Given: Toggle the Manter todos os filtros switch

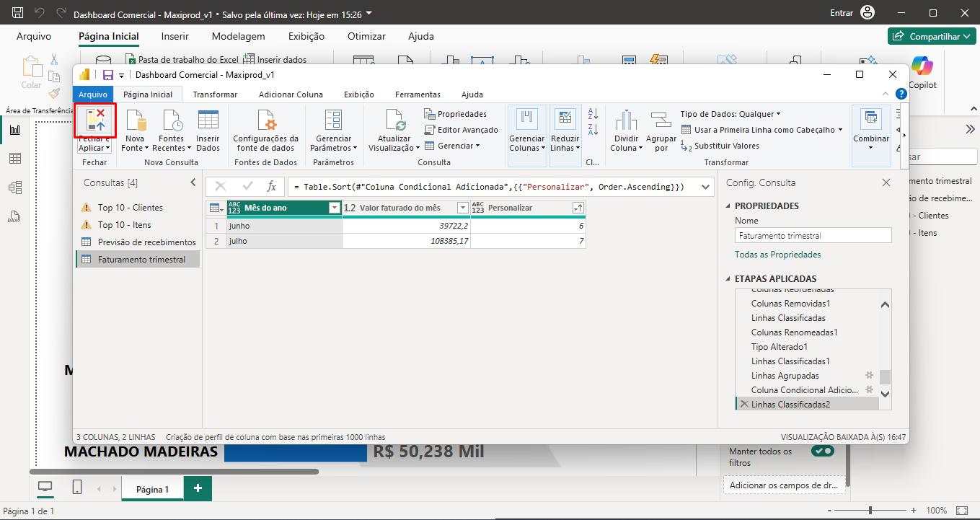Looking at the screenshot, I should tap(822, 451).
